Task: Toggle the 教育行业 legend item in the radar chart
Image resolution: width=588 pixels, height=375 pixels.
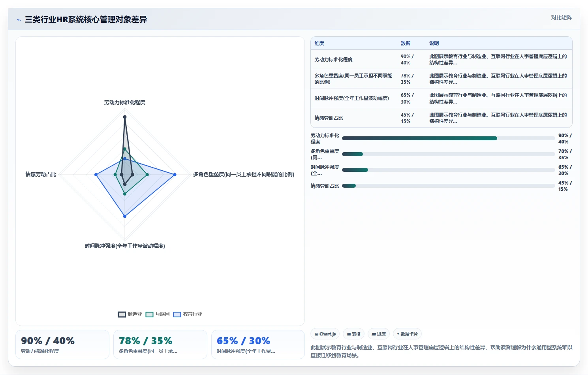Action: tap(188, 314)
